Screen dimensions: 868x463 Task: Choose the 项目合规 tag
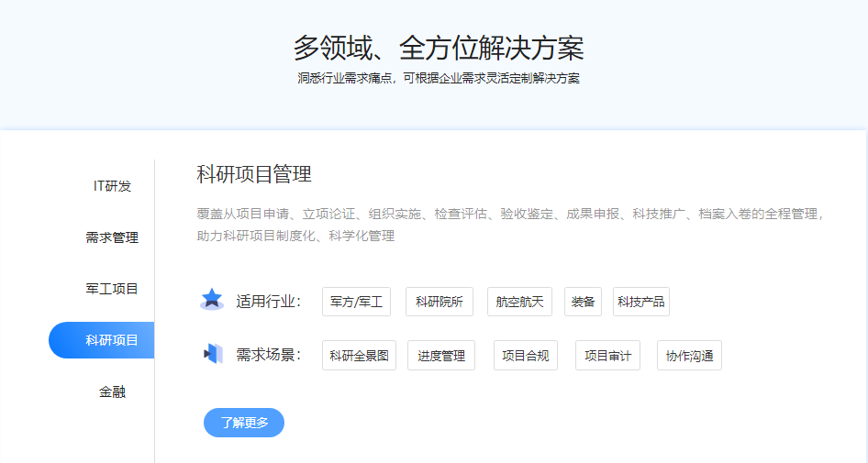[526, 355]
